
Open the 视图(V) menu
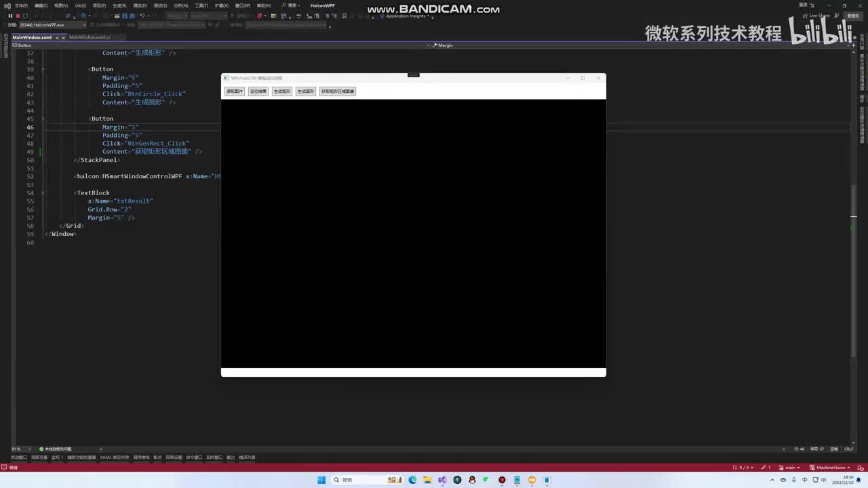61,5
